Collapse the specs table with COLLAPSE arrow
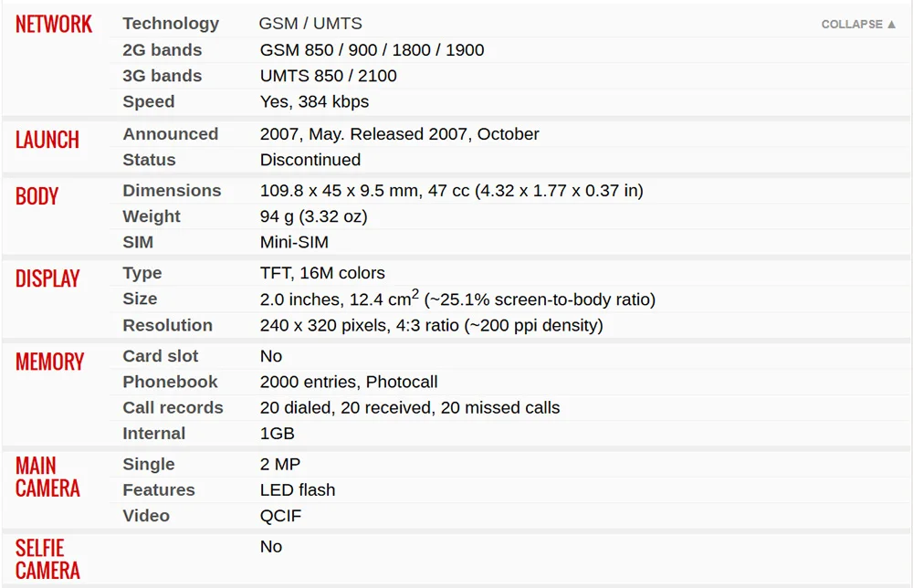913x588 pixels. coord(858,25)
